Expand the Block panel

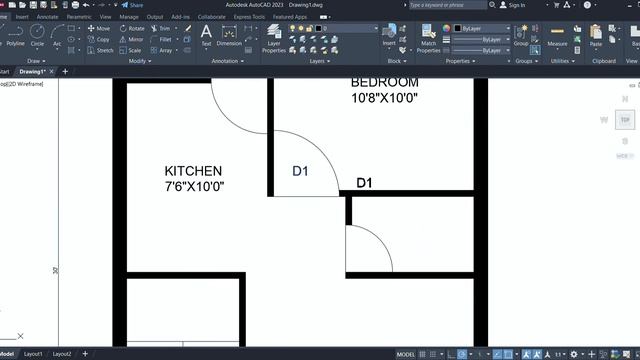click(x=397, y=61)
